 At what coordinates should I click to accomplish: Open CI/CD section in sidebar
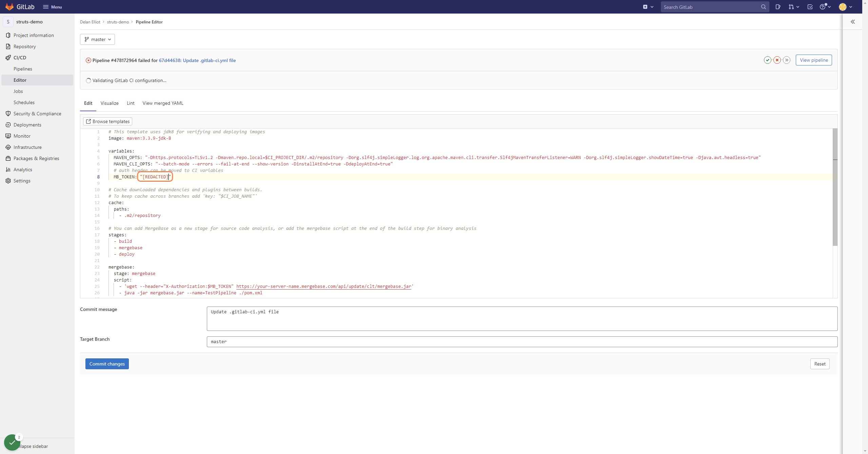coord(37,58)
